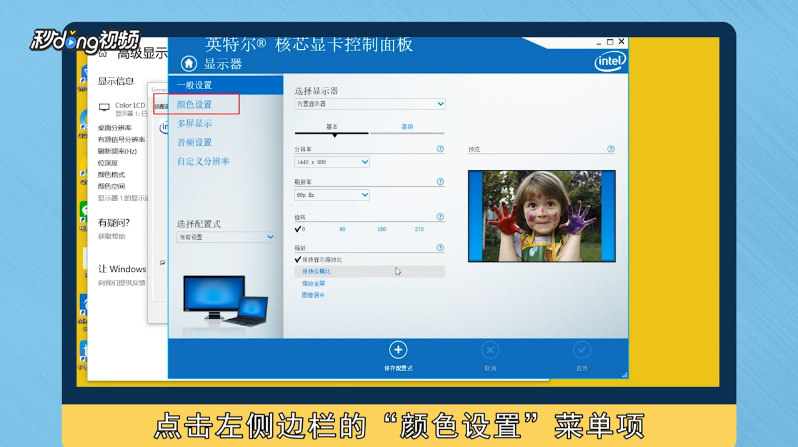Click the Intel logo in the header
The image size is (798, 447).
click(610, 62)
